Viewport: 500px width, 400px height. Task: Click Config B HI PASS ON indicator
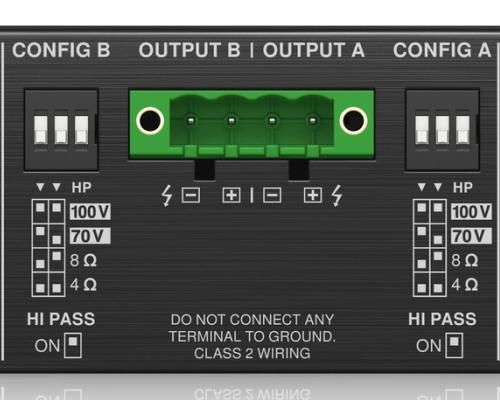(73, 345)
